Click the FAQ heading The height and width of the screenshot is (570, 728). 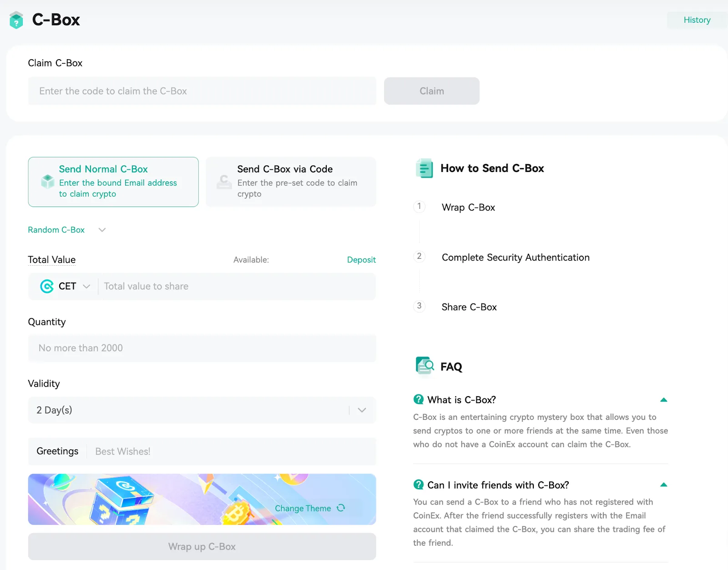(x=451, y=367)
